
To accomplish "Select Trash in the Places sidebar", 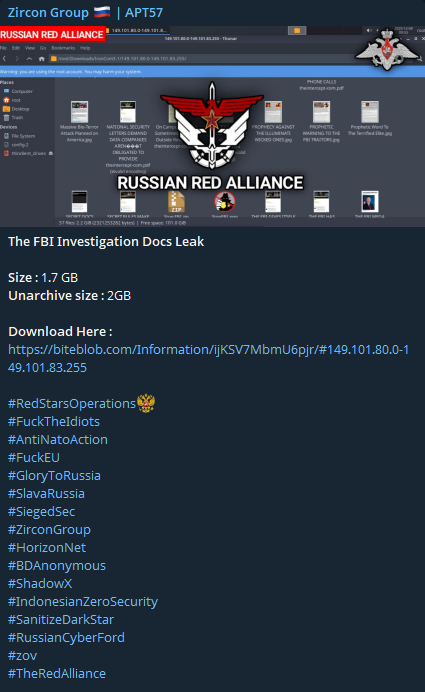I will (13, 117).
